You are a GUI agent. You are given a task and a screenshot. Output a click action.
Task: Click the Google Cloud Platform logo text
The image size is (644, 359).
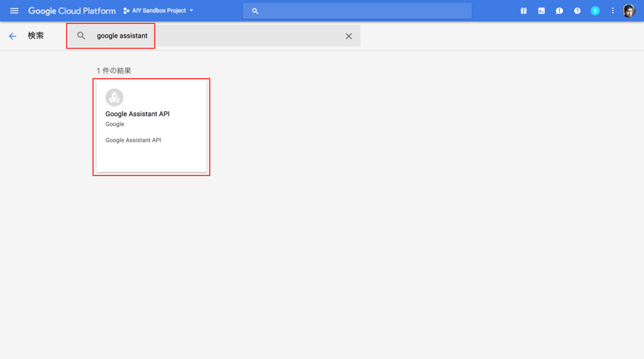pos(72,11)
